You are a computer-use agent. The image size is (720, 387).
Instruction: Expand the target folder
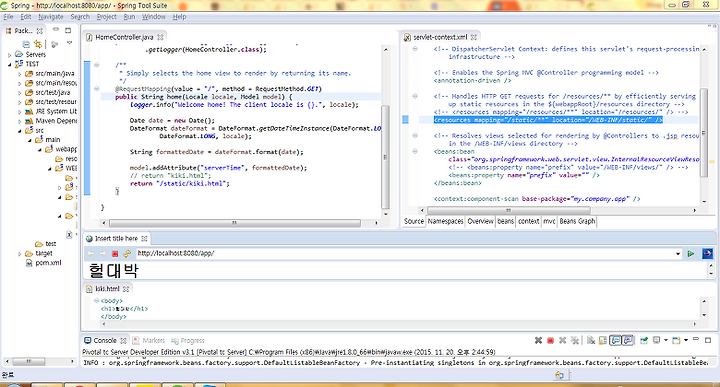coord(19,253)
